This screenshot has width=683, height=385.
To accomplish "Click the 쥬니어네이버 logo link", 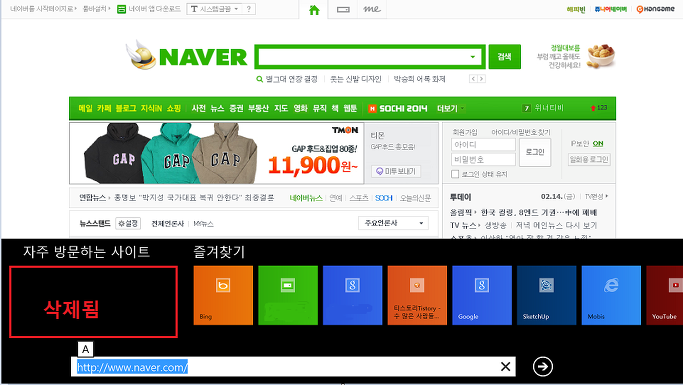I will 610,9.
